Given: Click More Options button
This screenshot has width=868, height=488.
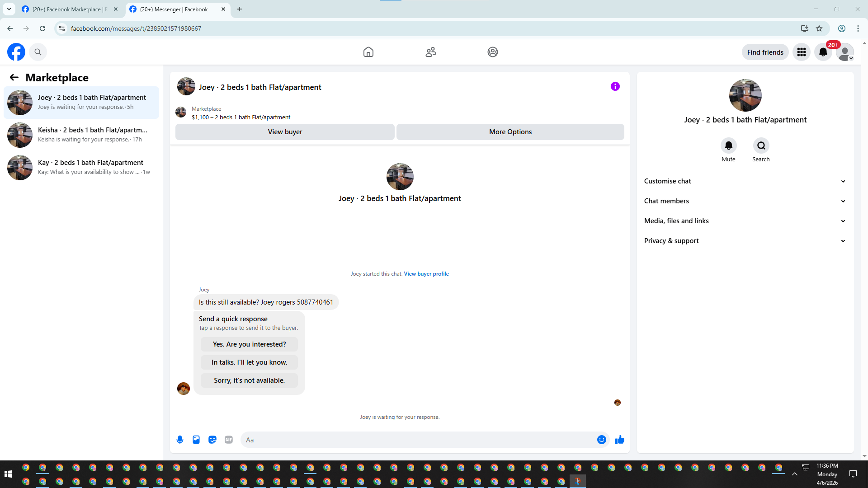Looking at the screenshot, I should tap(510, 132).
